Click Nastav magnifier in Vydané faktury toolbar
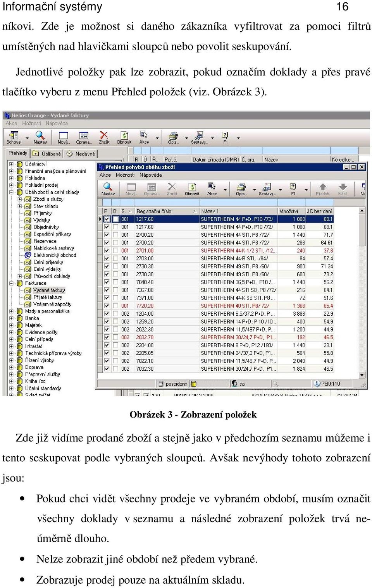Viewport: 372px width, 588px height. pos(40,135)
